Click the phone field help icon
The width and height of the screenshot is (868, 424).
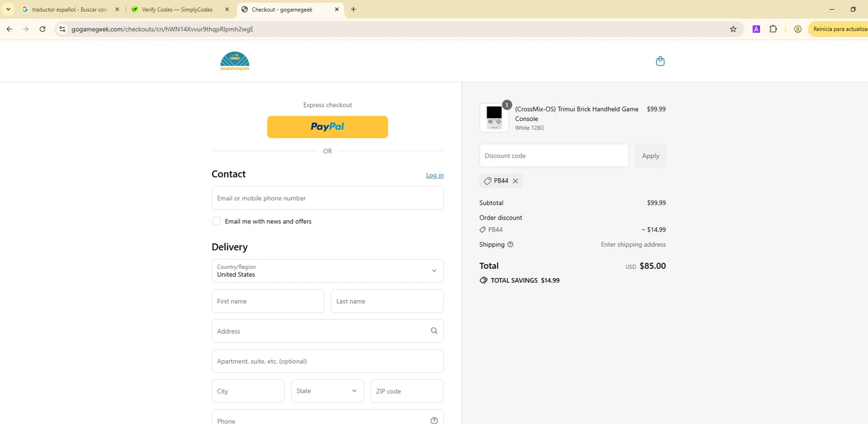click(x=434, y=421)
